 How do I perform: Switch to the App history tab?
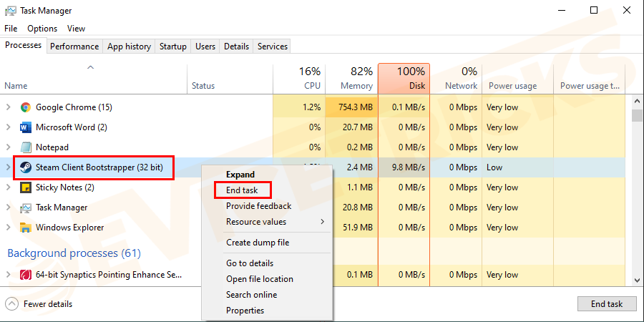point(129,47)
